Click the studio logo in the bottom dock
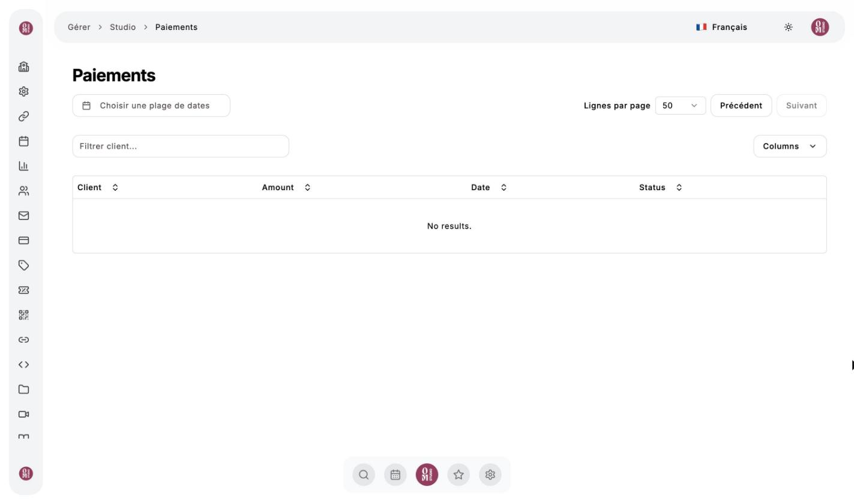The height and width of the screenshot is (504, 854). pyautogui.click(x=427, y=475)
